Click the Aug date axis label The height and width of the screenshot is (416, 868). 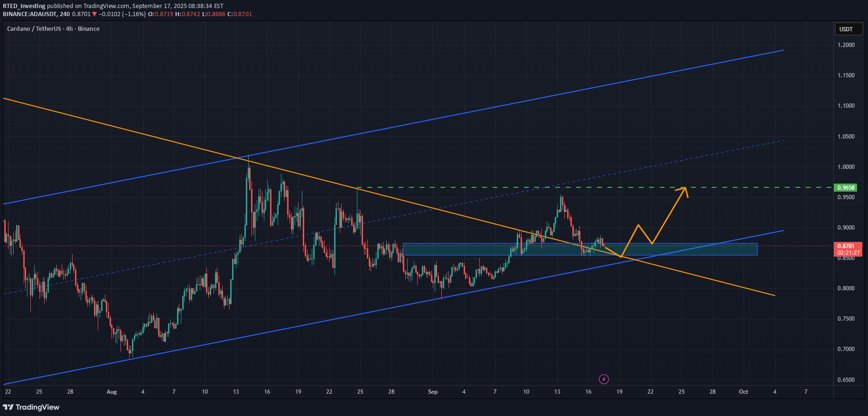(112, 392)
